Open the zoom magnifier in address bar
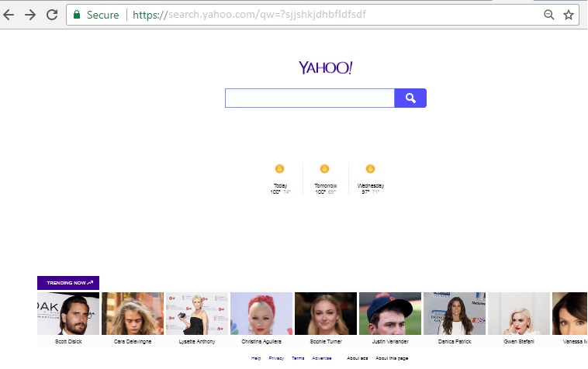588x369 pixels. point(548,15)
